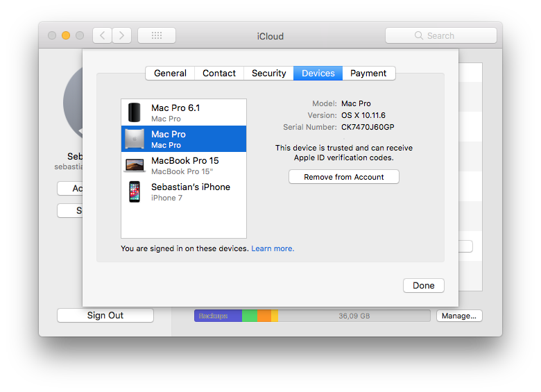This screenshot has height=392, width=541.
Task: Click the orange segment of storage bar
Action: click(264, 316)
